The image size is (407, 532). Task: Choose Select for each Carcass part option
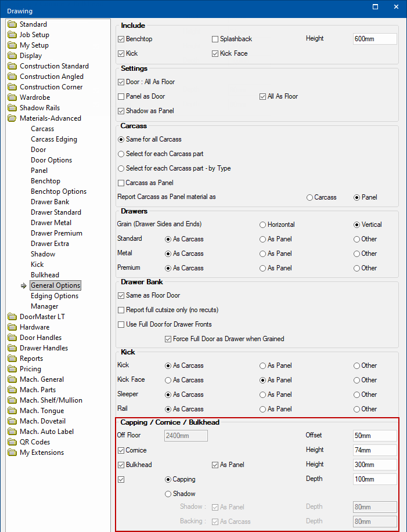tap(121, 154)
